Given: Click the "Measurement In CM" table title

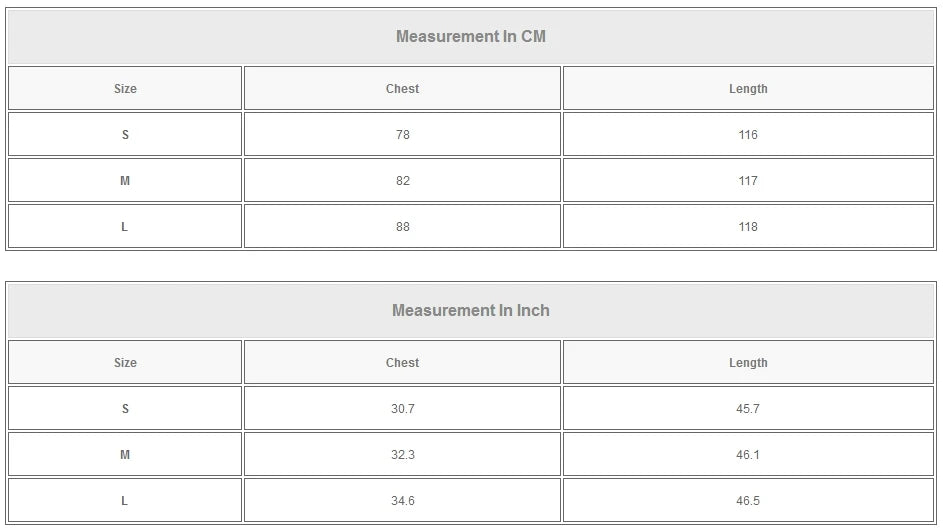Looking at the screenshot, I should pos(471,37).
